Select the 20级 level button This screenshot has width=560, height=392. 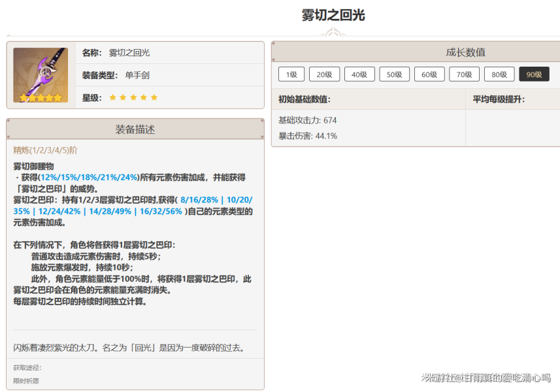tap(324, 74)
